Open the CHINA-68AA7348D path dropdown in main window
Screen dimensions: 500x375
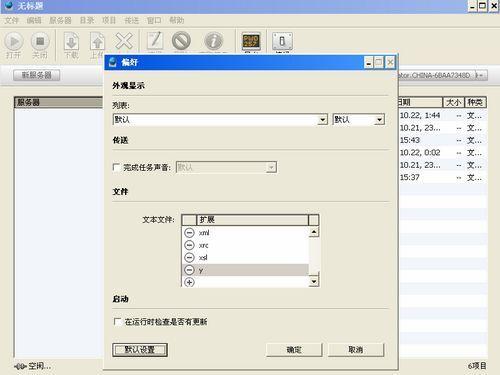click(x=443, y=75)
